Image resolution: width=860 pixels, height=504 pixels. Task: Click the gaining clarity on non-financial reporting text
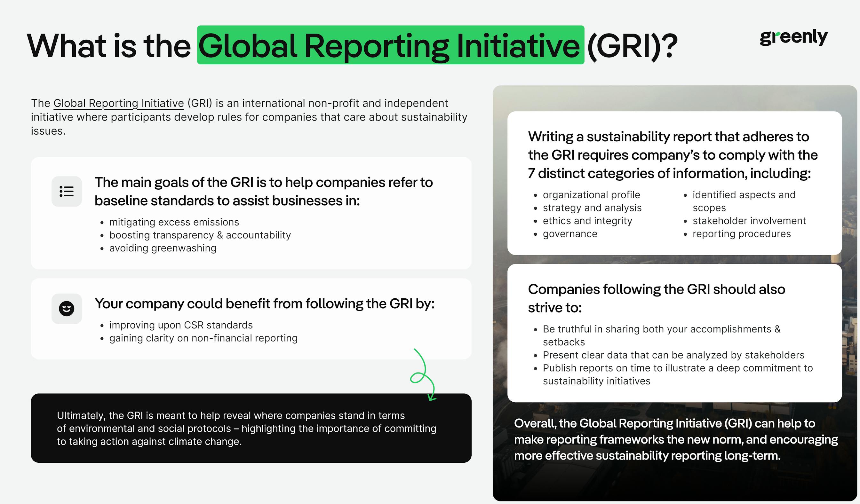203,338
